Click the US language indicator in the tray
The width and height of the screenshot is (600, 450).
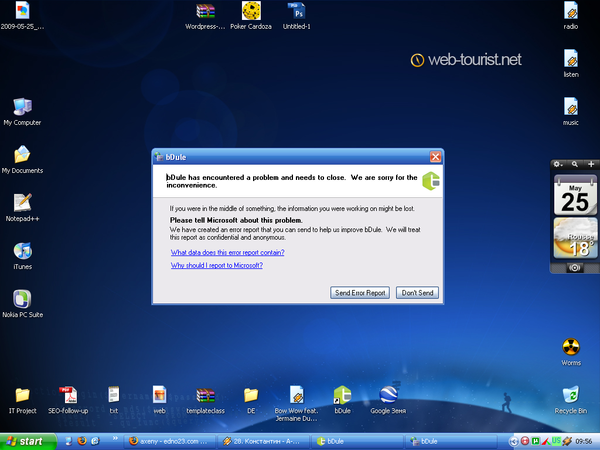tap(556, 441)
